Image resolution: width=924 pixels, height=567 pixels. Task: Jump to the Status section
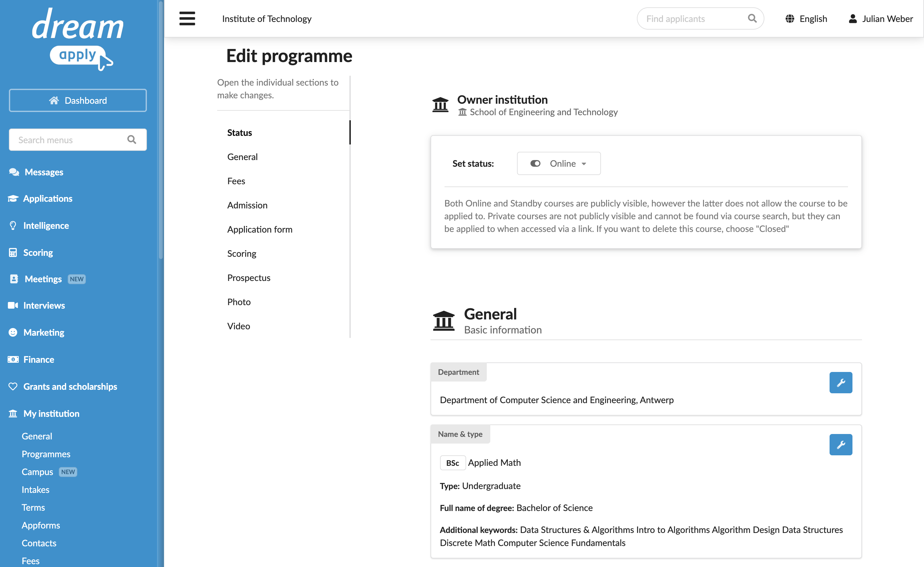point(240,132)
